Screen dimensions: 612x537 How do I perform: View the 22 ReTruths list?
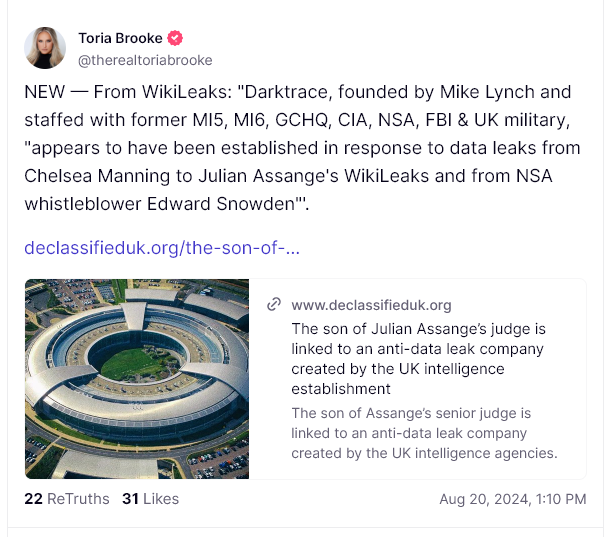click(x=66, y=498)
